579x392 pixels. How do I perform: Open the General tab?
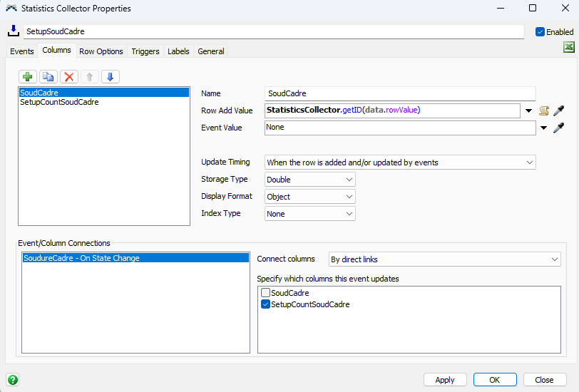click(x=211, y=51)
